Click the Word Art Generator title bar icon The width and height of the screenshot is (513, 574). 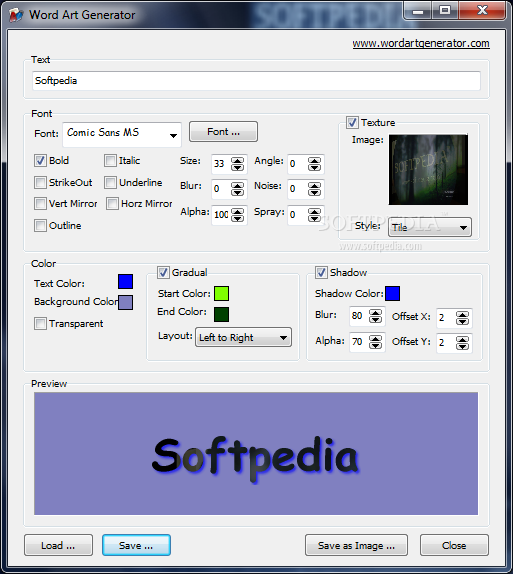click(x=15, y=15)
